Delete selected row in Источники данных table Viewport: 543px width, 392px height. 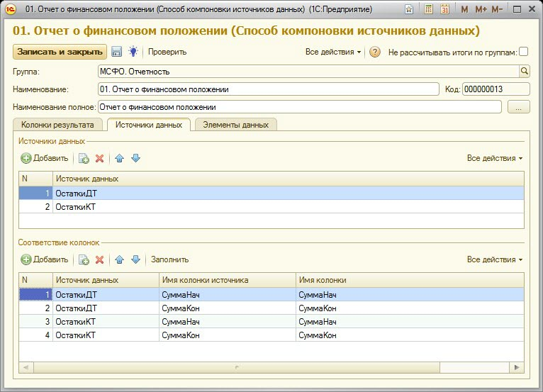click(x=100, y=158)
